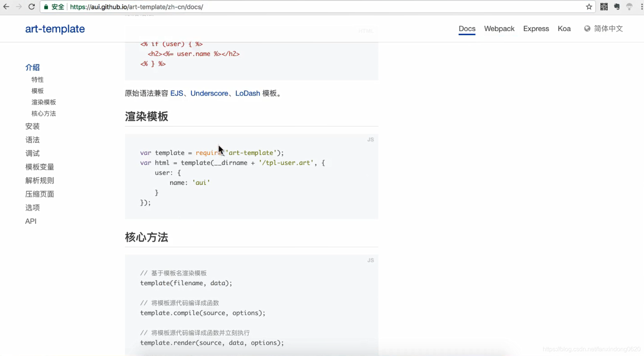Screen dimensions: 644x356
Task: Click the 安全 security lock indicator
Action: [53, 6]
